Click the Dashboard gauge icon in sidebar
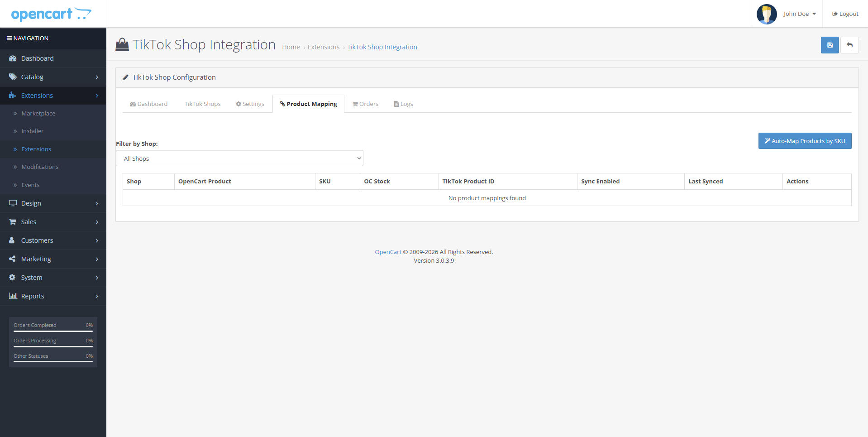 13,58
